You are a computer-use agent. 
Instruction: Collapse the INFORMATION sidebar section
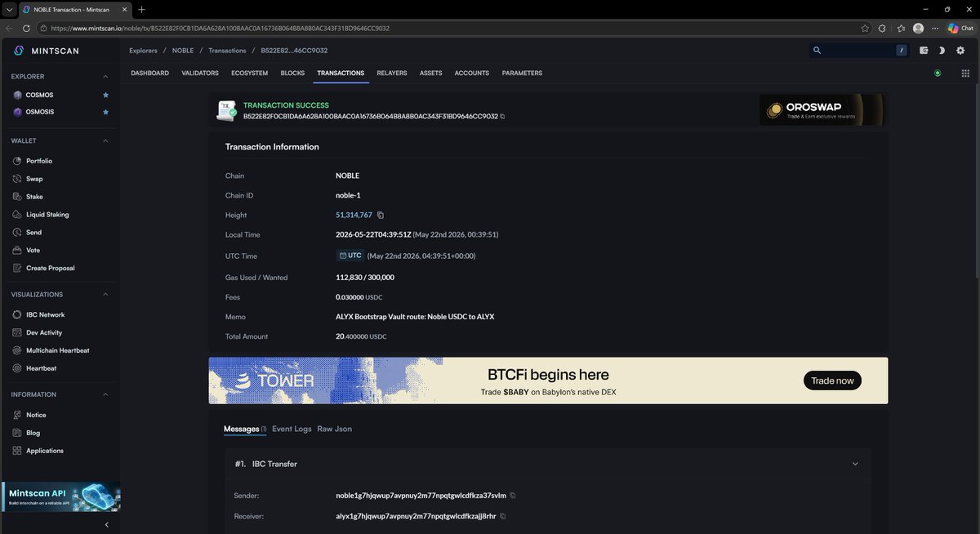click(105, 394)
